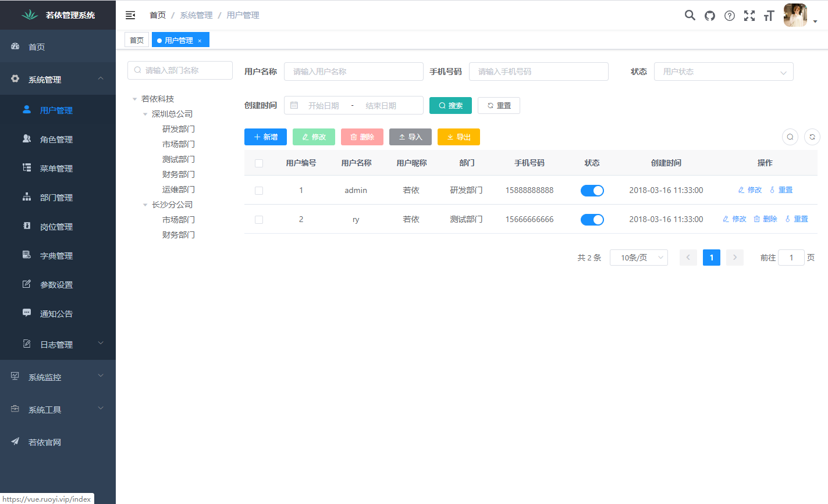Open 菜单管理 in sidebar
828x504 pixels.
[x=58, y=169]
